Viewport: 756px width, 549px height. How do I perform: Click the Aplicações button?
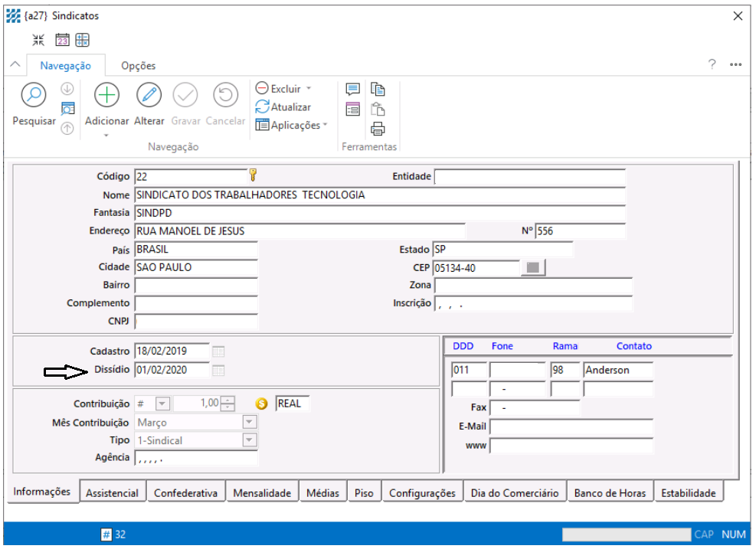click(288, 125)
